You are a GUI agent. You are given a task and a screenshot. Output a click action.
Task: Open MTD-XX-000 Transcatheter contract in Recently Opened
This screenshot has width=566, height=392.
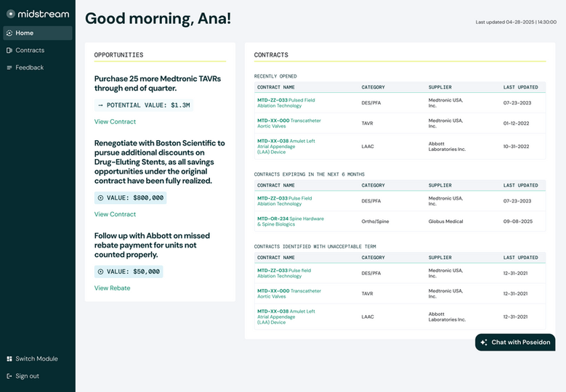(x=288, y=123)
